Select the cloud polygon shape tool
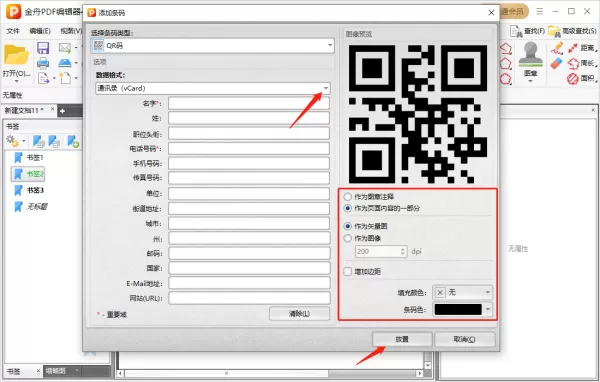This screenshot has width=600, height=382. pyautogui.click(x=506, y=79)
